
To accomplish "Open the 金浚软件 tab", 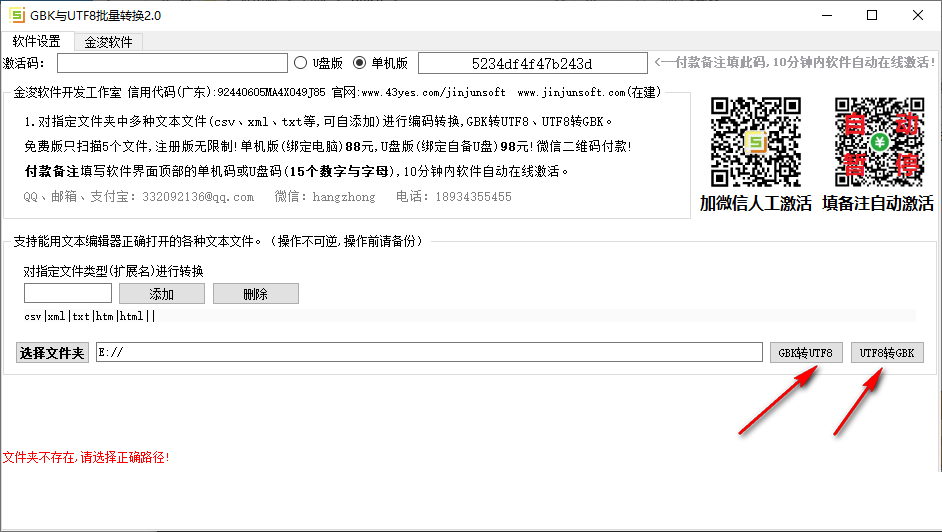I will pyautogui.click(x=108, y=42).
